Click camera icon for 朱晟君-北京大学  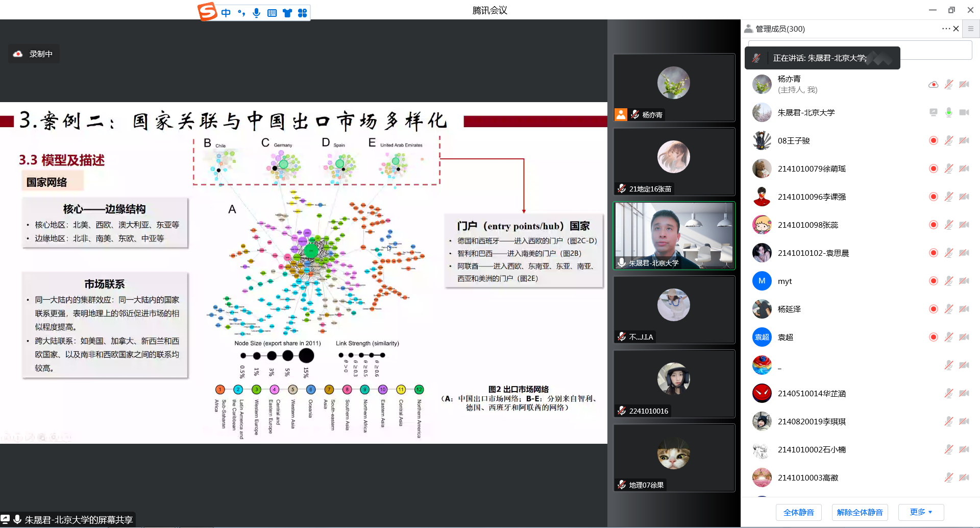point(964,112)
